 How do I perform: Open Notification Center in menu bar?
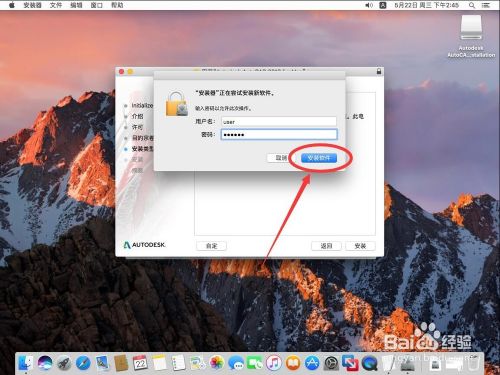[486, 5]
